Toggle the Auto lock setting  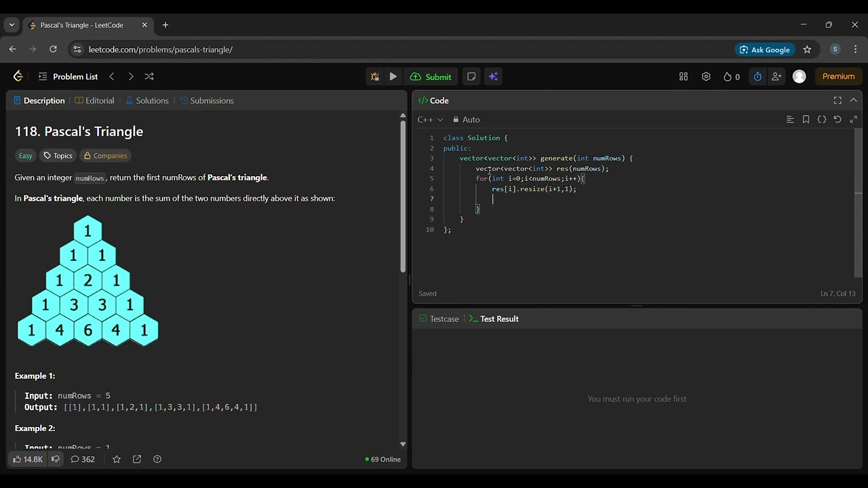coord(466,119)
